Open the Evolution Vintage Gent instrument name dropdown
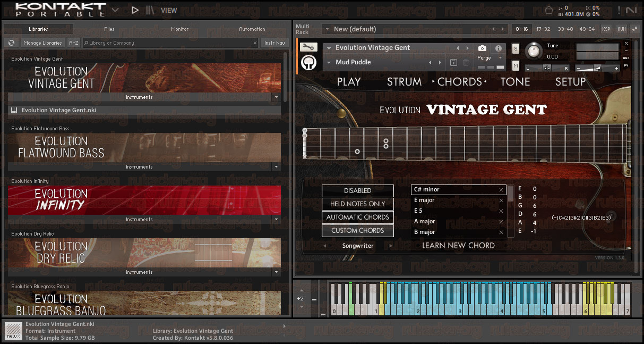644x344 pixels. pyautogui.click(x=329, y=48)
